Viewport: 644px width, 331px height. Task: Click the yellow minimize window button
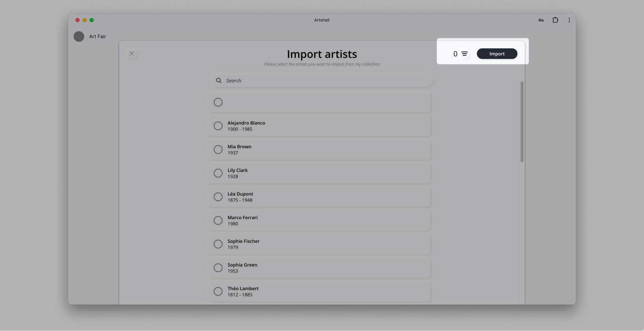85,20
